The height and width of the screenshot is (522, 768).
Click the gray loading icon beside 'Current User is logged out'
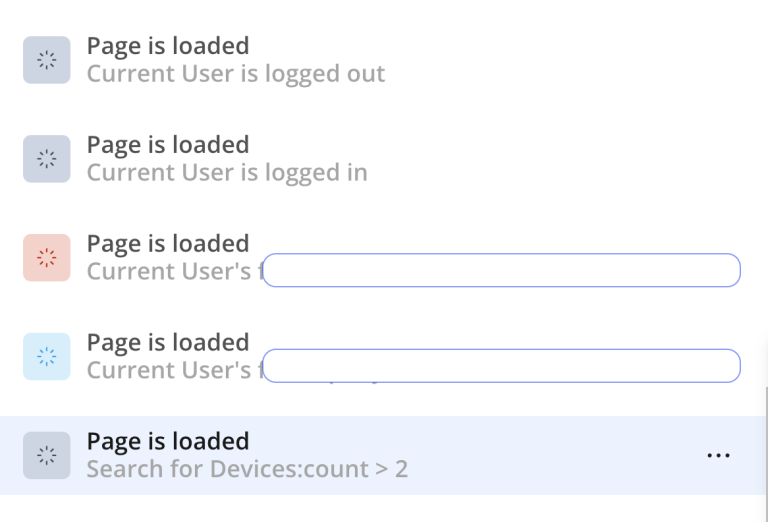coord(47,60)
